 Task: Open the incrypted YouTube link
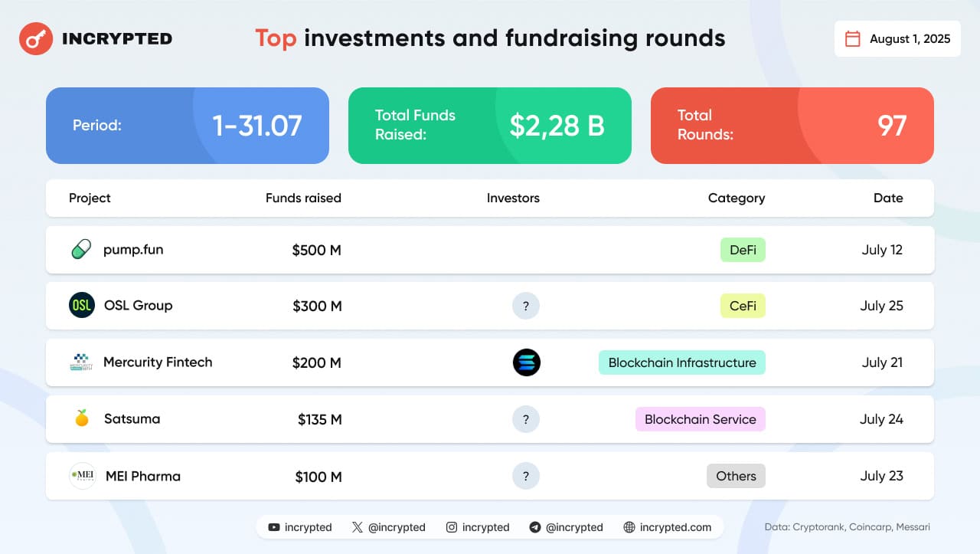[x=300, y=527]
